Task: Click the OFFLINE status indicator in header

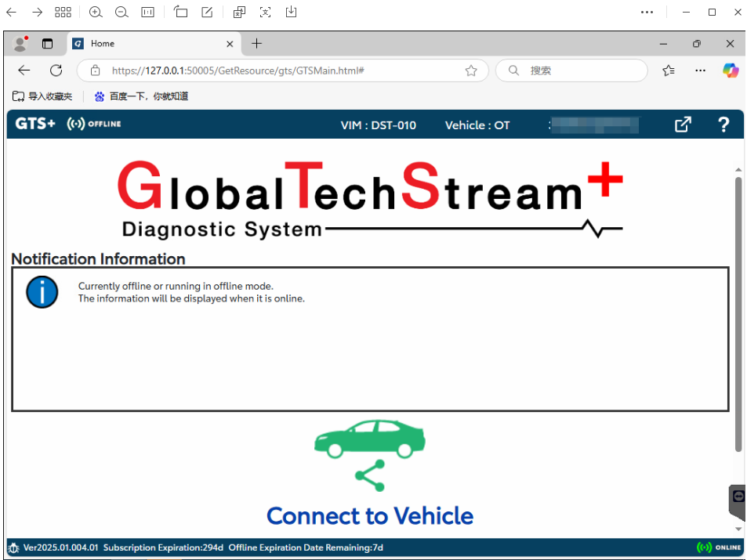Action: 94,124
